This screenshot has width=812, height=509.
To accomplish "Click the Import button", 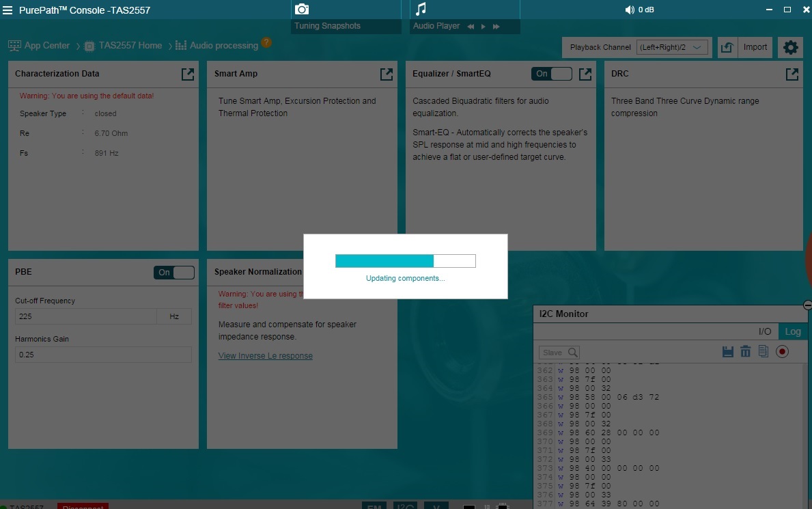I will click(755, 47).
